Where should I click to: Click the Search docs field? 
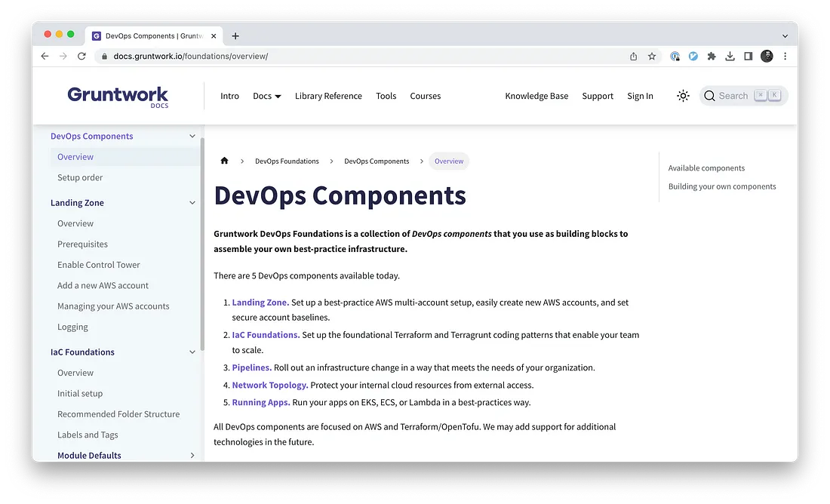743,96
